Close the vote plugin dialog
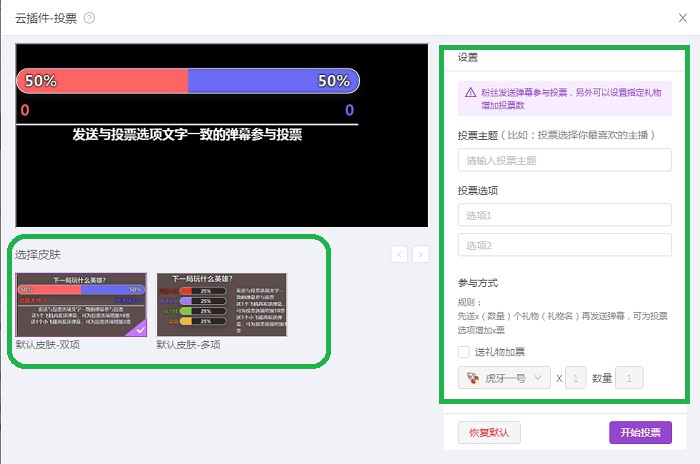 click(x=683, y=18)
